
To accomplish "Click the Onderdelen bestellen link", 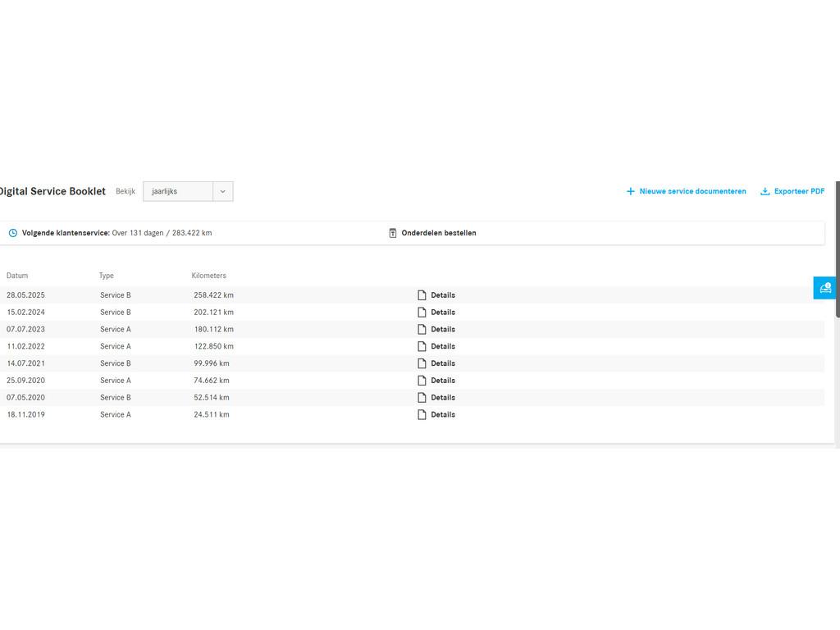I will pyautogui.click(x=438, y=233).
